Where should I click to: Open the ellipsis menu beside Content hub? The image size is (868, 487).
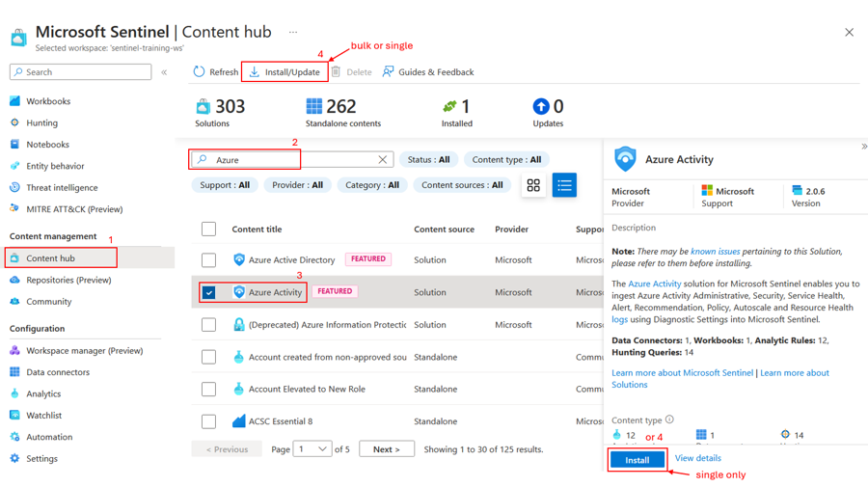(x=293, y=32)
